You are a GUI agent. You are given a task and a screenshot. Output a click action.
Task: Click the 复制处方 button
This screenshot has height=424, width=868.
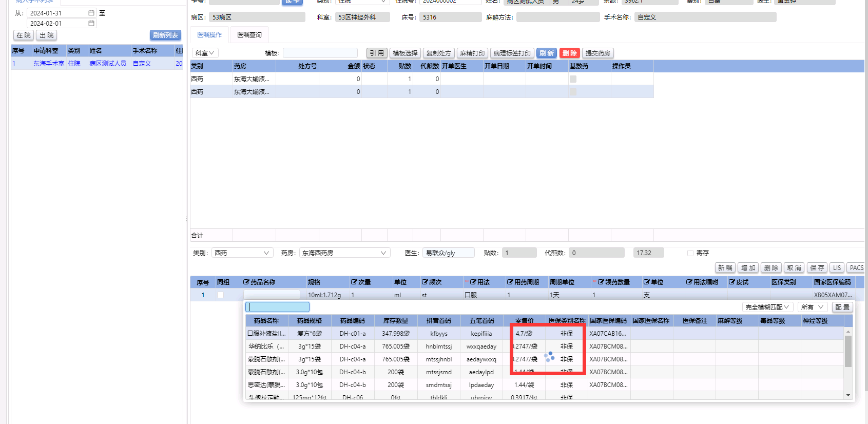pos(438,53)
